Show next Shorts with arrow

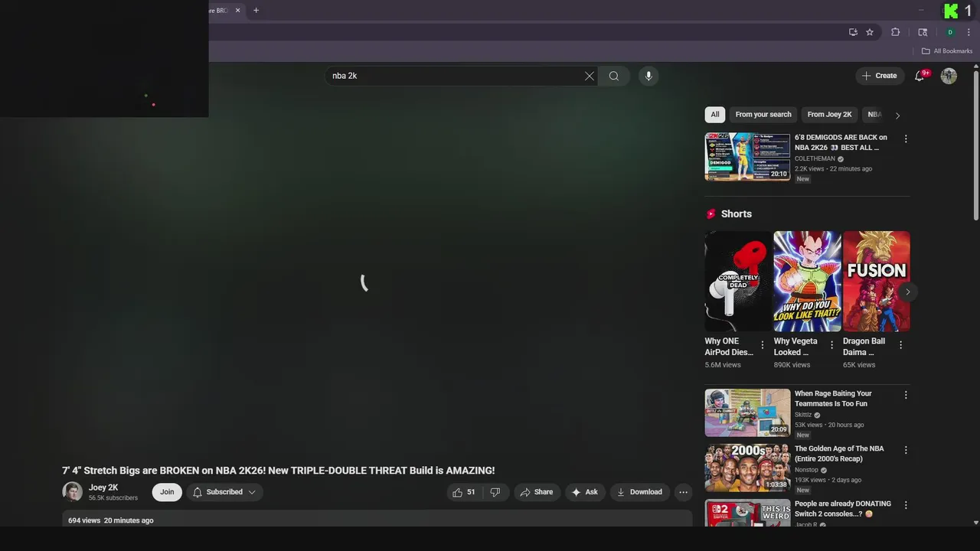907,292
